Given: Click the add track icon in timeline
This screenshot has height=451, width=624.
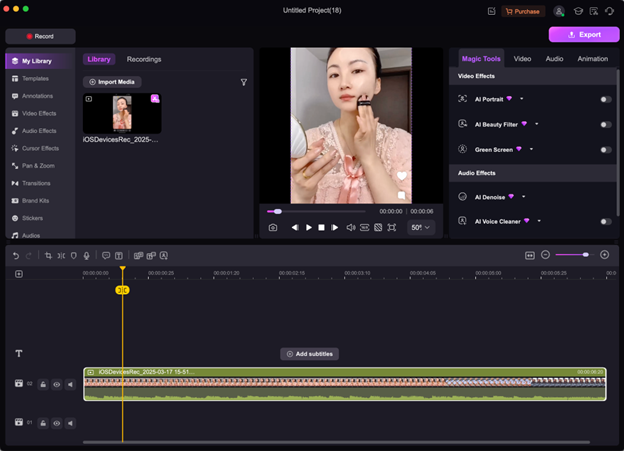Looking at the screenshot, I should [x=19, y=274].
